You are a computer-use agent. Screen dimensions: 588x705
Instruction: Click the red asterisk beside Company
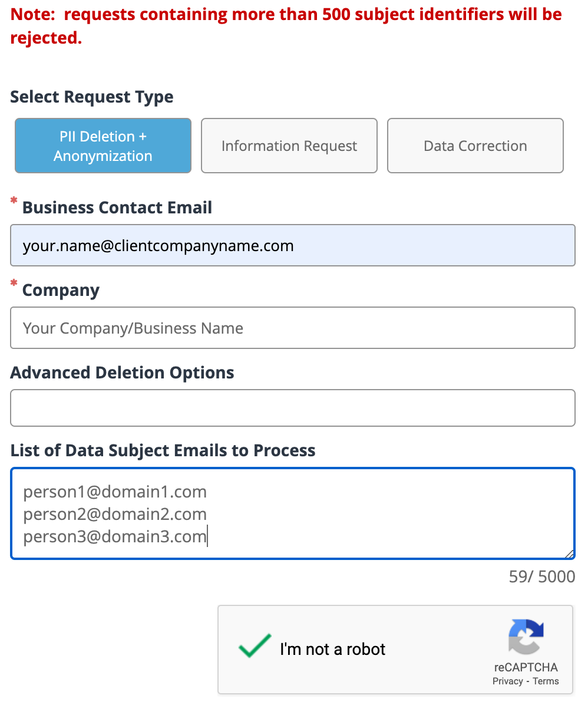[14, 283]
